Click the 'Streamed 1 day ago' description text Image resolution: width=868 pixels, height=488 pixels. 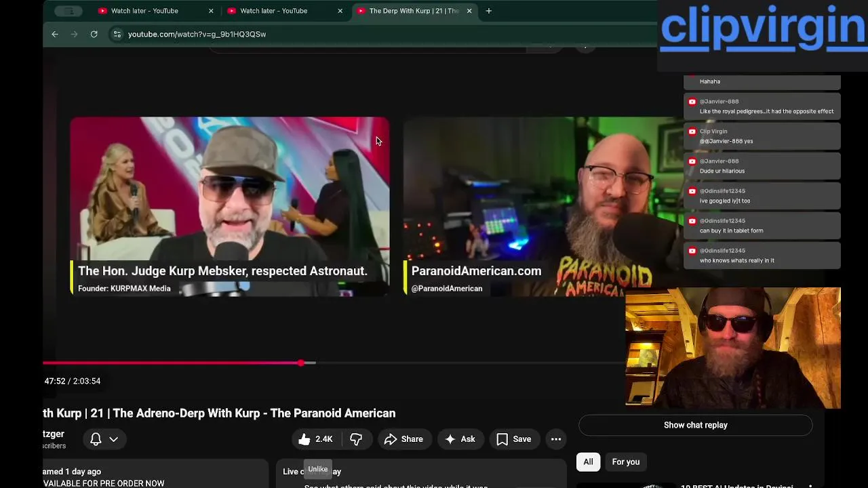coord(72,472)
